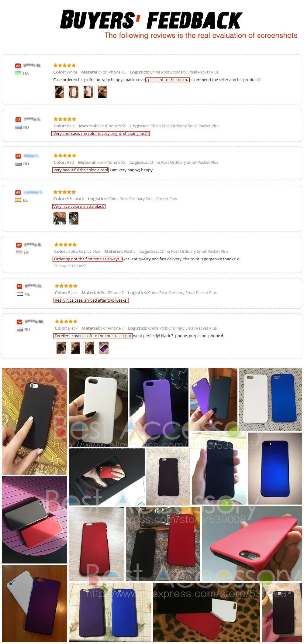Click the white case held in hand photo

click(x=98, y=406)
